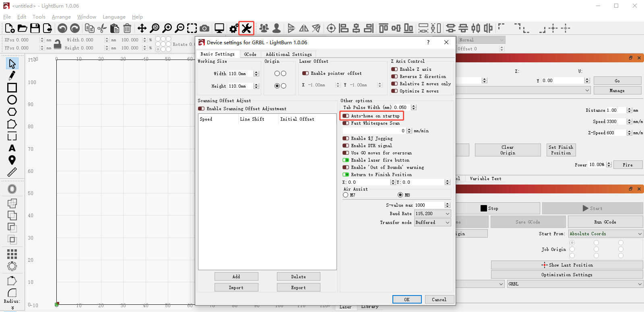The image size is (644, 312).
Task: Choose the Rectangle drawing tool
Action: click(12, 88)
